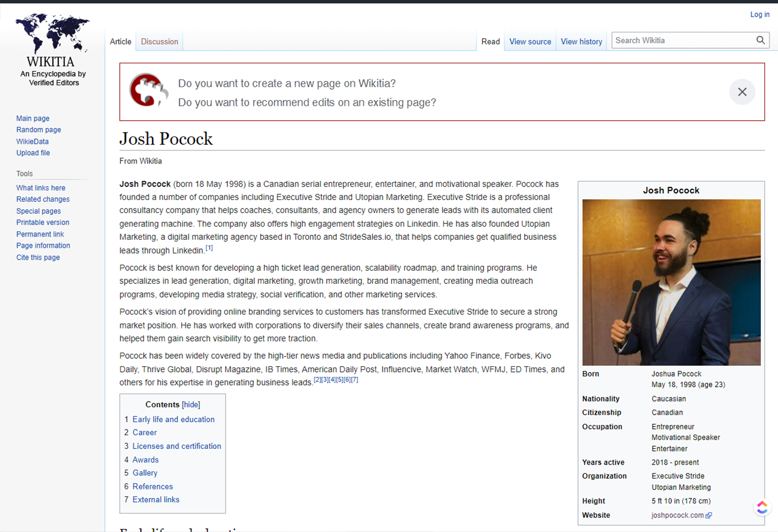Click Cite this page link
The image size is (778, 532).
(38, 257)
